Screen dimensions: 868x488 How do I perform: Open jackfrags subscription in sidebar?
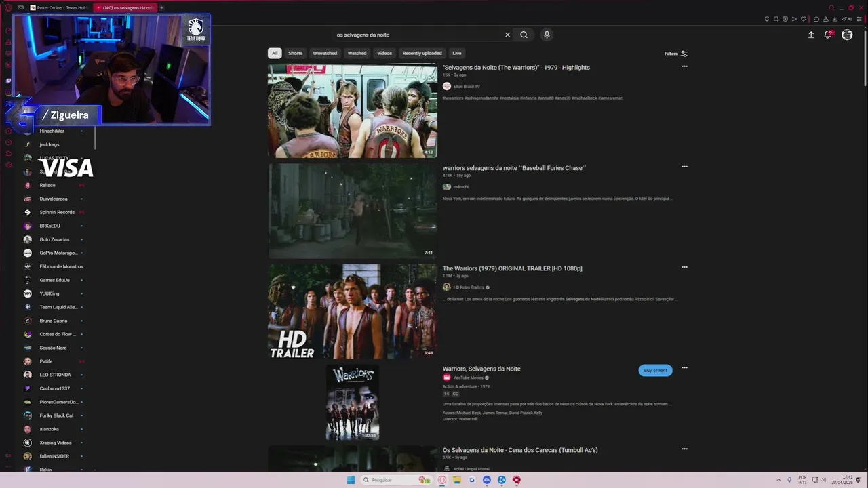point(49,144)
